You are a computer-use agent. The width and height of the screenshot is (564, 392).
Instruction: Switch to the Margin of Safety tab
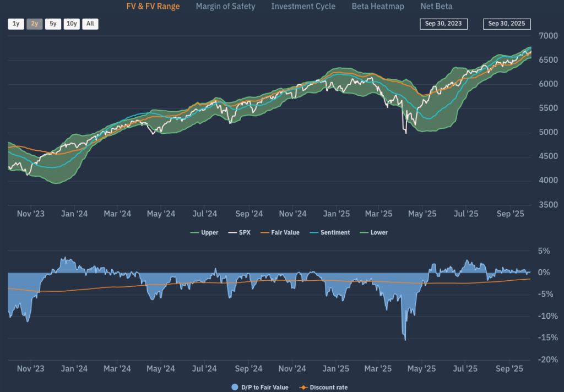coord(225,7)
